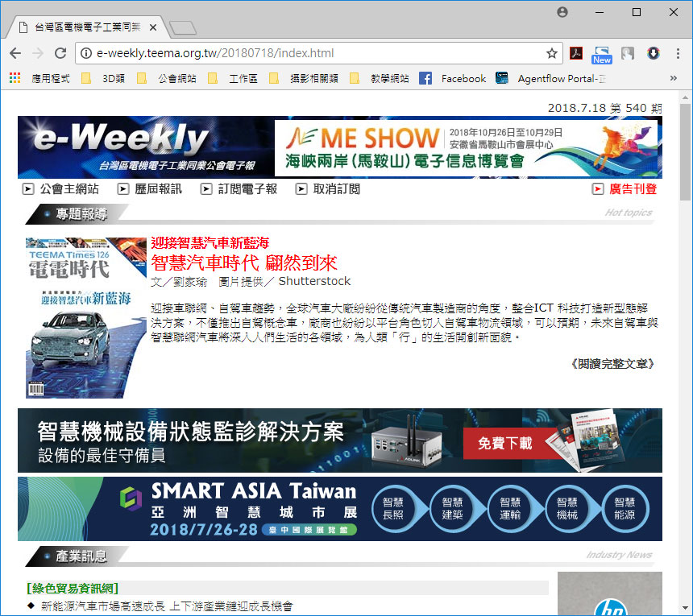Click the 智慧建築 circle in the banner

pos(452,509)
